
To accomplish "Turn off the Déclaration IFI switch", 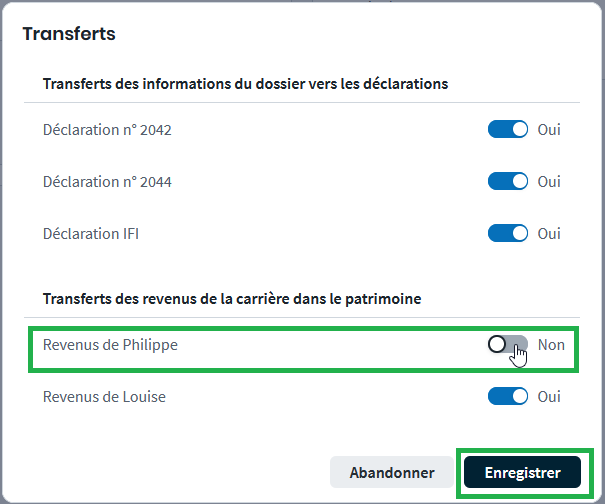I will pyautogui.click(x=507, y=233).
